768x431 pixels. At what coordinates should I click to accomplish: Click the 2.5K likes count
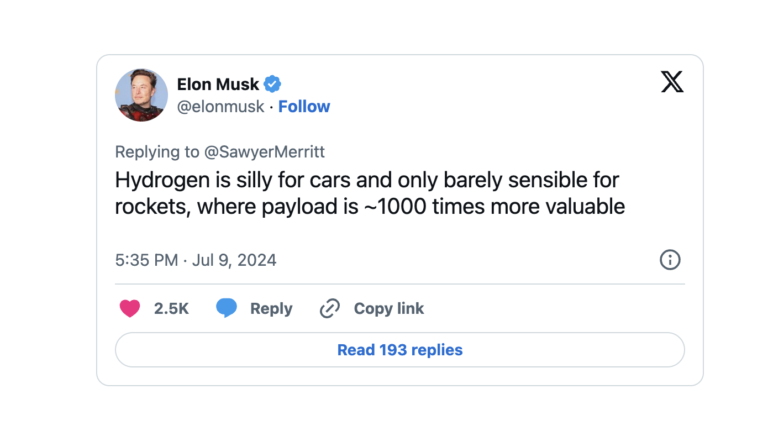click(x=171, y=308)
